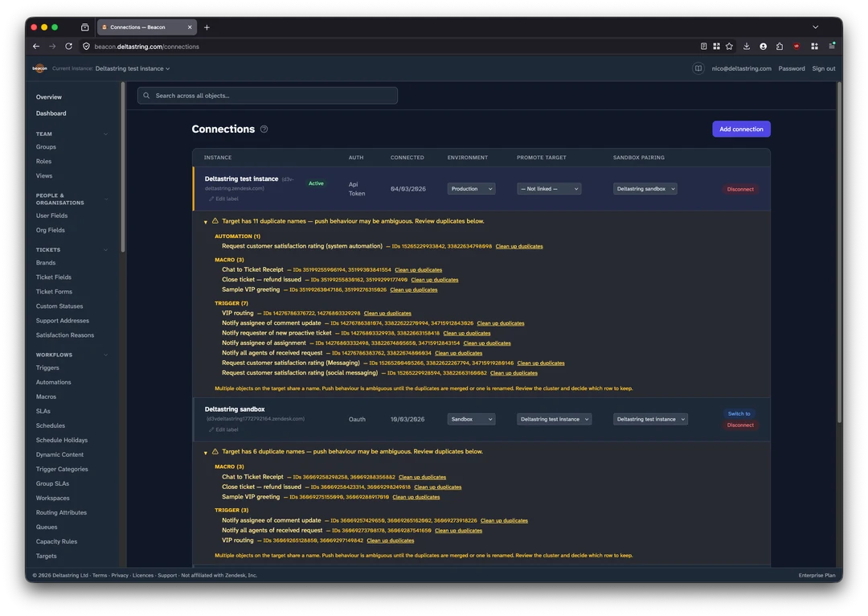
Task: Click the Search across all objects field
Action: [x=268, y=96]
